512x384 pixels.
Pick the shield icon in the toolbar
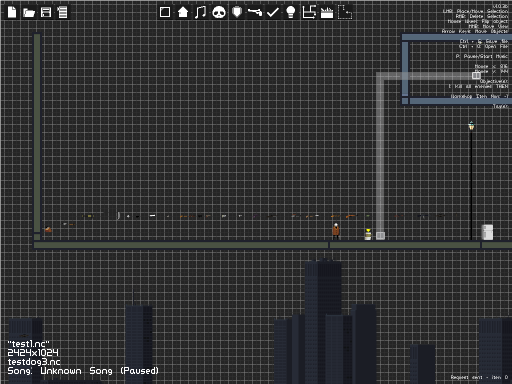point(237,12)
